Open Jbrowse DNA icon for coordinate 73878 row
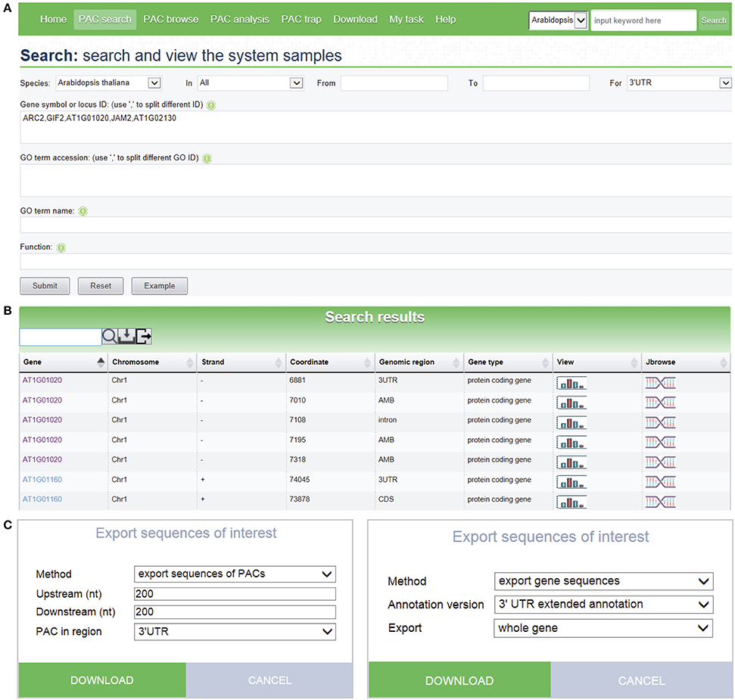The height and width of the screenshot is (700, 735). pyautogui.click(x=661, y=502)
